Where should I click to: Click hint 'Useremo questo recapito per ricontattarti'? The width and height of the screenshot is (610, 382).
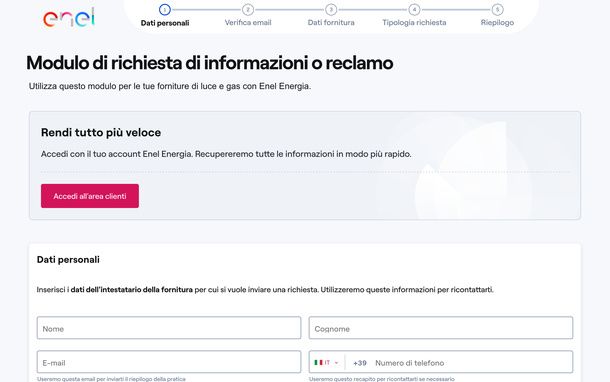click(x=382, y=379)
